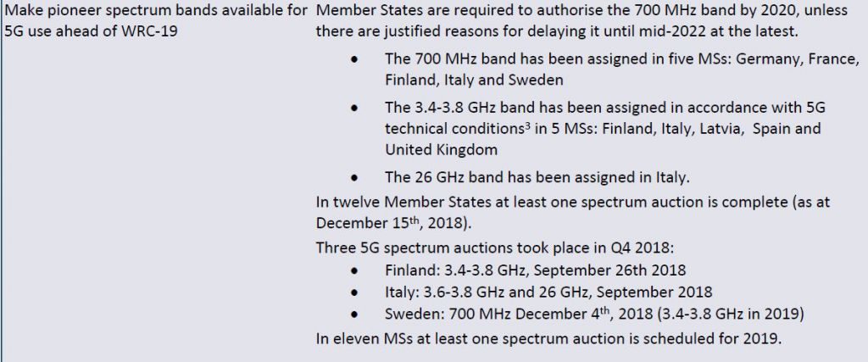Click the bullet before 'Finland: 3.4-3.8 GHz'

353,270
